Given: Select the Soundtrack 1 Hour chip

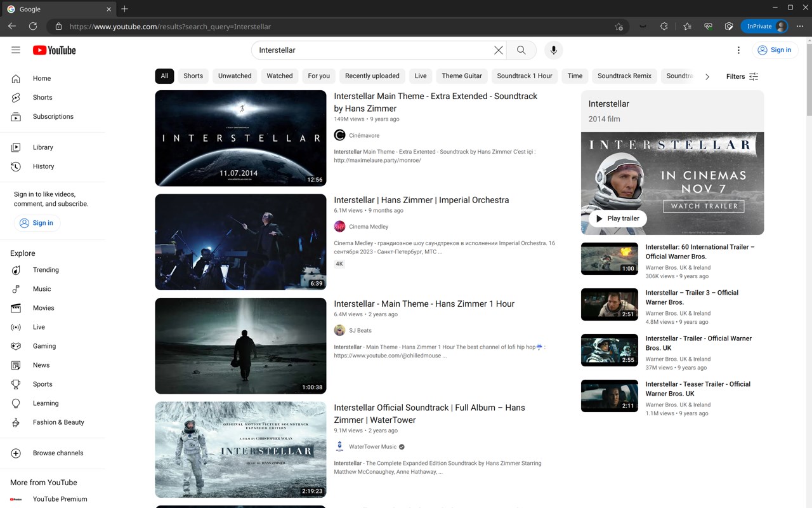Looking at the screenshot, I should click(525, 76).
